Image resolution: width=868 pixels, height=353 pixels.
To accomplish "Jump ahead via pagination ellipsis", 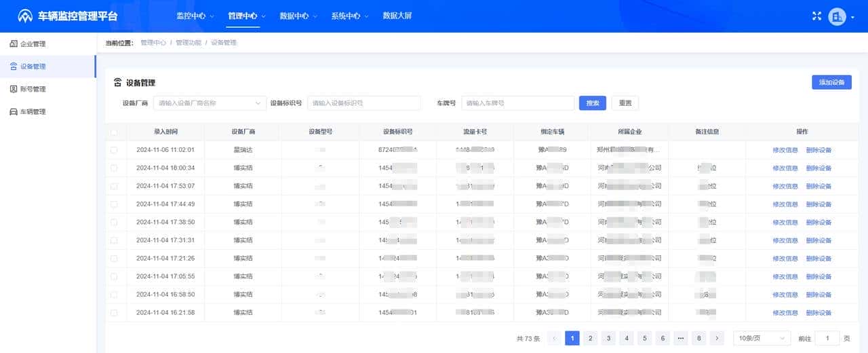I will point(680,338).
